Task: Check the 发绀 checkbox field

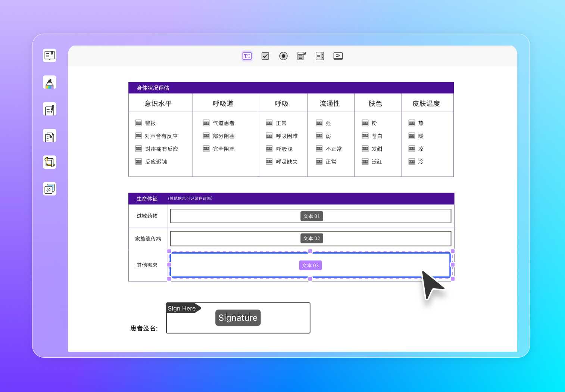Action: click(x=365, y=149)
